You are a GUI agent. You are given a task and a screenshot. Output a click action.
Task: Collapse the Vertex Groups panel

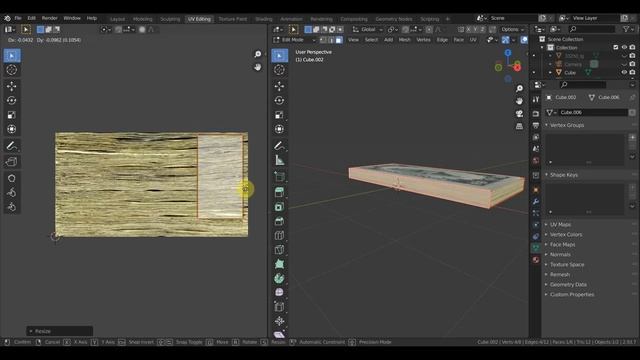click(564, 125)
